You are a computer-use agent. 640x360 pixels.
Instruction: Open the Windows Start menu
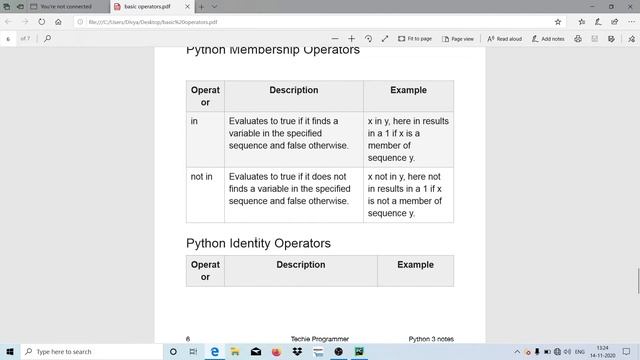coord(10,351)
